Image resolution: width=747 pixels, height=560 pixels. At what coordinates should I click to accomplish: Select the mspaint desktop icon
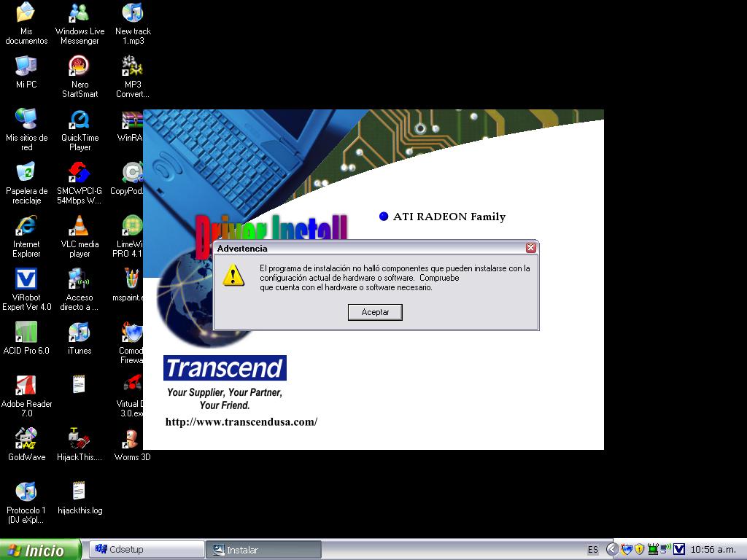pyautogui.click(x=128, y=286)
